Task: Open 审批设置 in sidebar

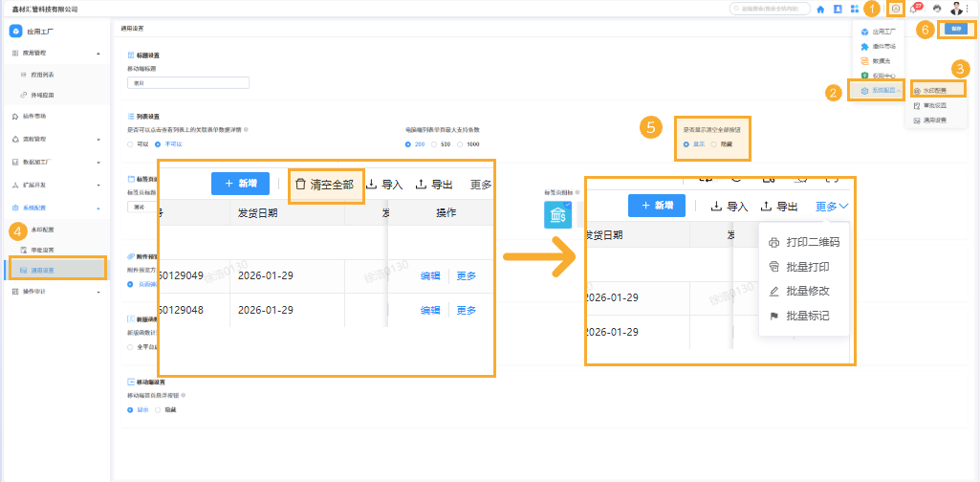Action: coord(42,250)
